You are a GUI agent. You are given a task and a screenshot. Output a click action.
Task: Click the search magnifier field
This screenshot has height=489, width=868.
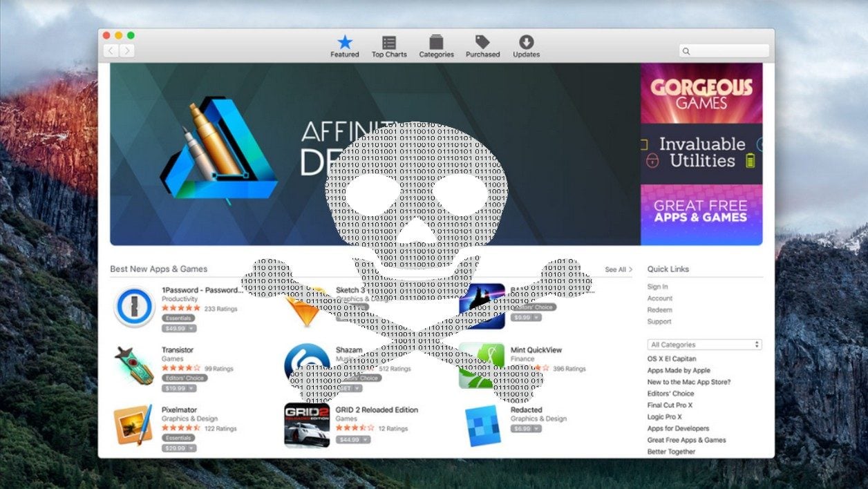click(724, 51)
